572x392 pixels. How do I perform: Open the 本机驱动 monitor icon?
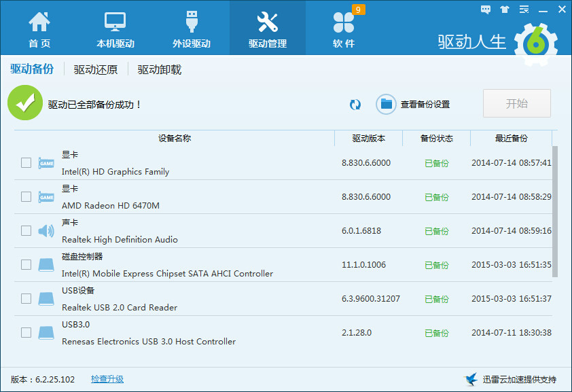(115, 22)
